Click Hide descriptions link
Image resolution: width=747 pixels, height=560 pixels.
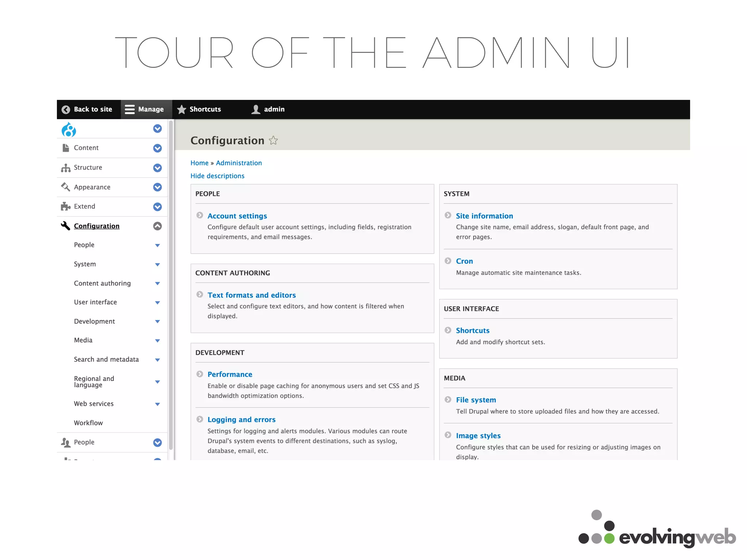click(x=217, y=176)
